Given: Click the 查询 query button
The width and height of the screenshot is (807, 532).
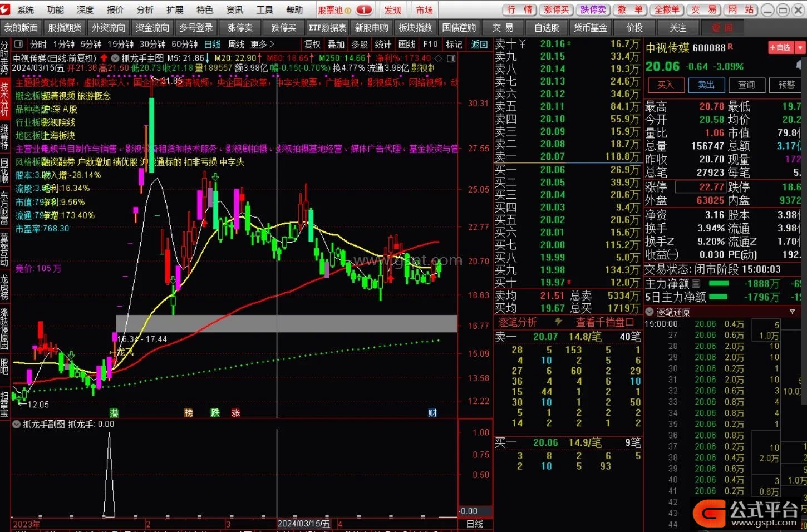Looking at the screenshot, I should pyautogui.click(x=746, y=85).
